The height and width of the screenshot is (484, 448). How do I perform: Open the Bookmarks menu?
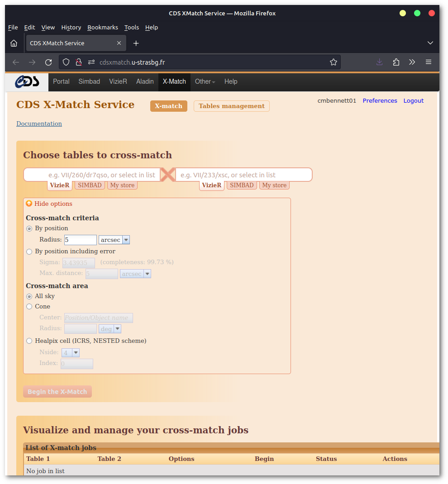[x=103, y=28]
